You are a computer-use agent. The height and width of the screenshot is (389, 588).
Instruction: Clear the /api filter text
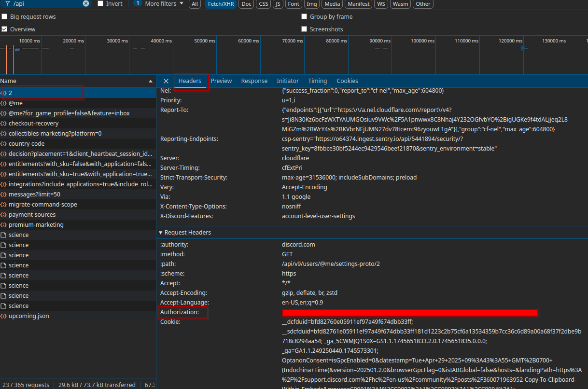[x=86, y=3]
